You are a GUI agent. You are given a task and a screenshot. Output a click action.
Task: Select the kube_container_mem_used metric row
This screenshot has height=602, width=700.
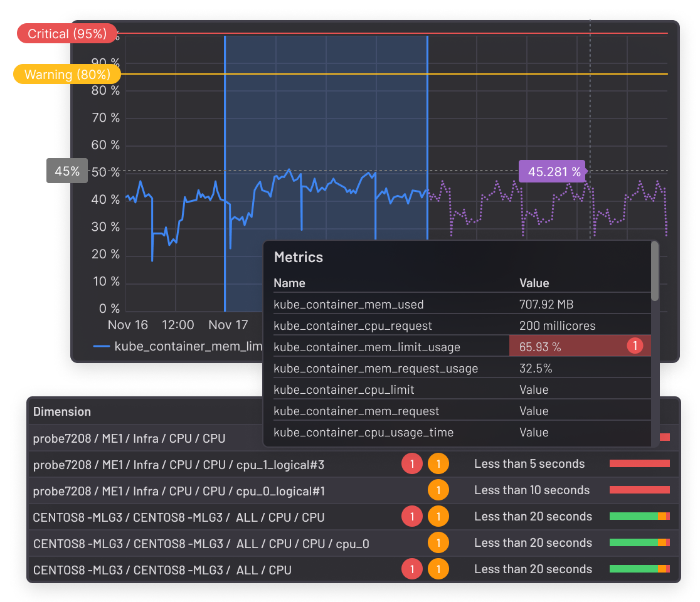click(x=348, y=305)
